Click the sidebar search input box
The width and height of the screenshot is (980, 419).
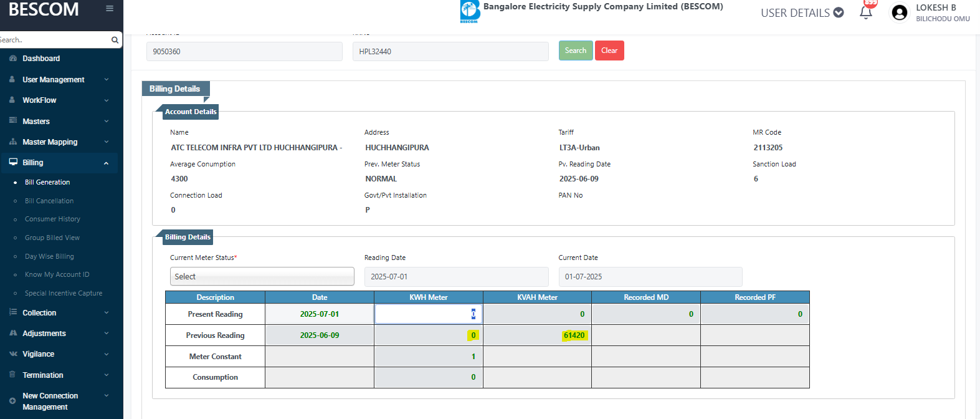click(x=56, y=40)
